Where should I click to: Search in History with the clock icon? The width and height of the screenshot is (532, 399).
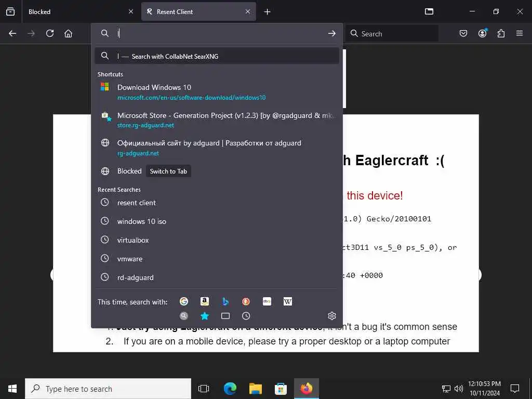[x=246, y=316]
